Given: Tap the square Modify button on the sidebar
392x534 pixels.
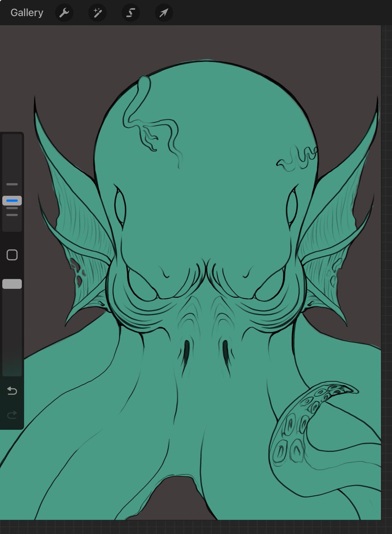Looking at the screenshot, I should coord(12,255).
